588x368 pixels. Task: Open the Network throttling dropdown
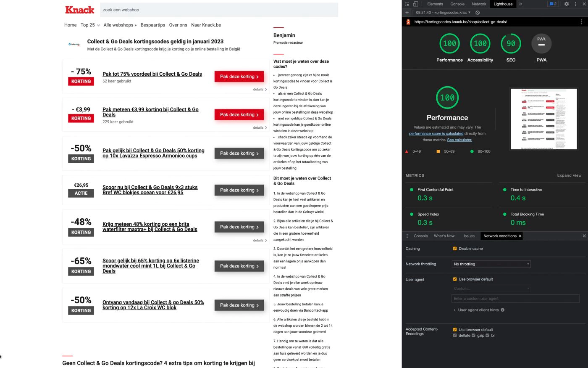click(x=491, y=264)
